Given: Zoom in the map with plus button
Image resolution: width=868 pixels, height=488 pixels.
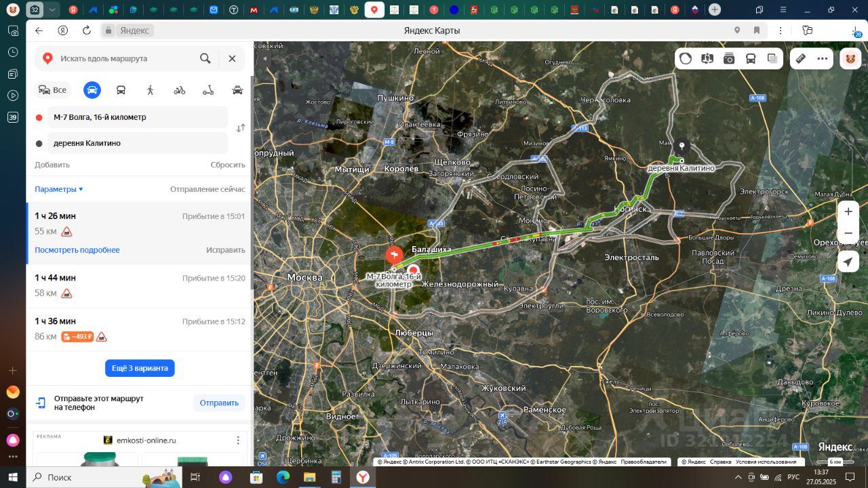Looking at the screenshot, I should (x=848, y=211).
